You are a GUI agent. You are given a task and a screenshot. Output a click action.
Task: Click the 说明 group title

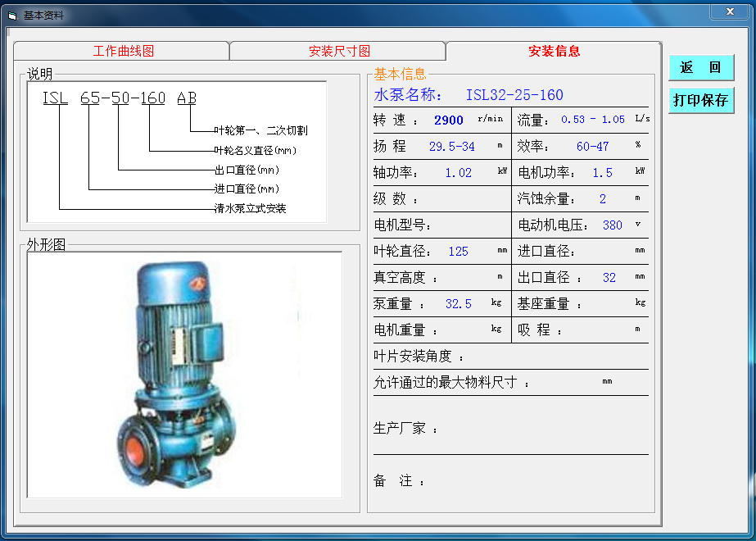39,74
